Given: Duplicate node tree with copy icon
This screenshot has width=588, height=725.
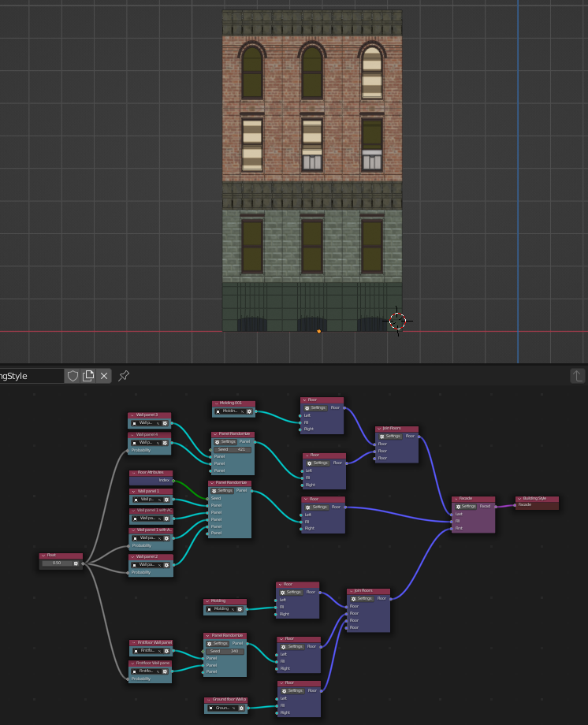Looking at the screenshot, I should click(88, 376).
